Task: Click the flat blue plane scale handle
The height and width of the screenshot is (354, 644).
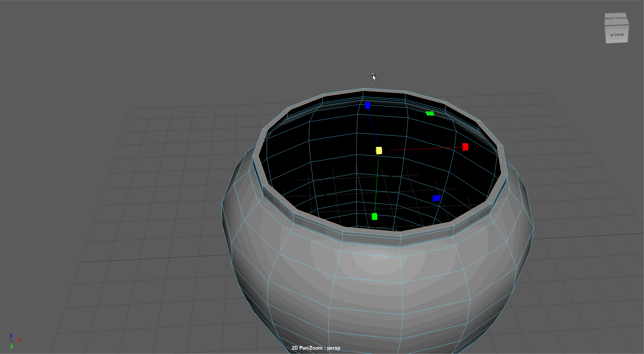Action: (x=436, y=198)
